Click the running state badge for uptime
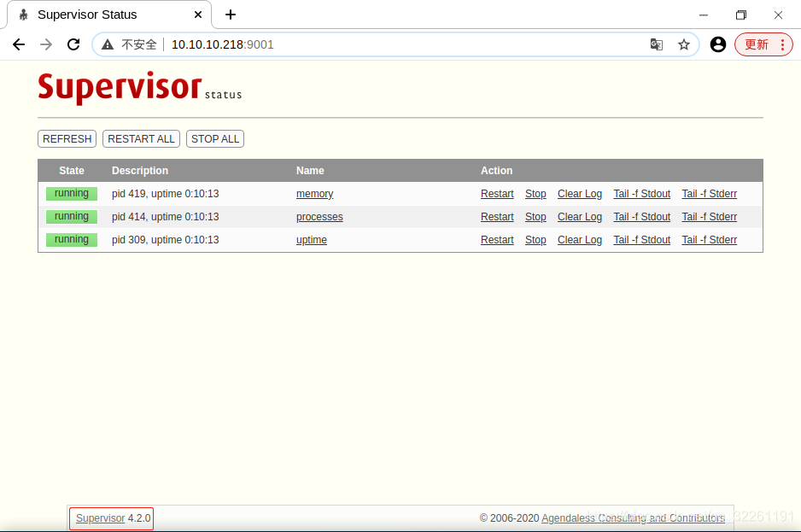This screenshot has height=532, width=801. click(72, 239)
